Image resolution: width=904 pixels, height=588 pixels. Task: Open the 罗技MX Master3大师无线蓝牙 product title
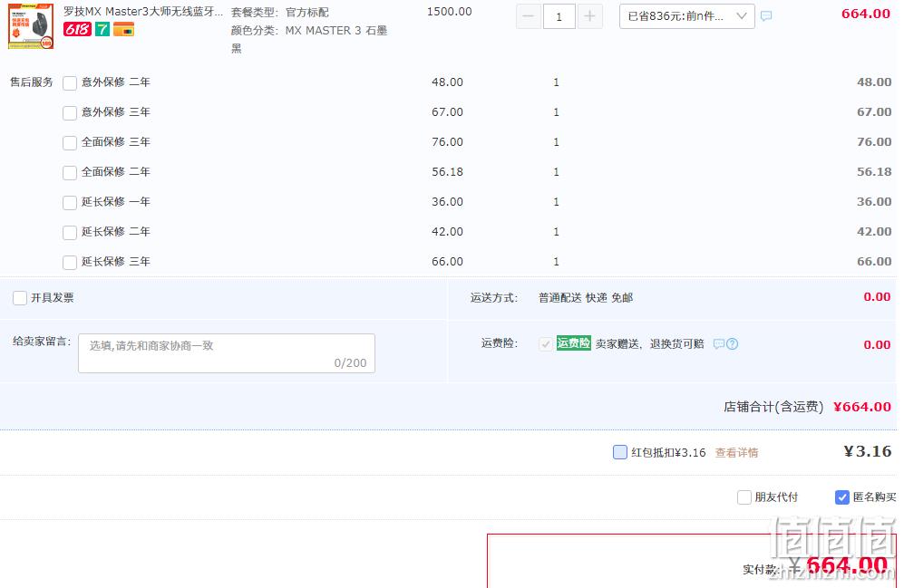(x=143, y=12)
